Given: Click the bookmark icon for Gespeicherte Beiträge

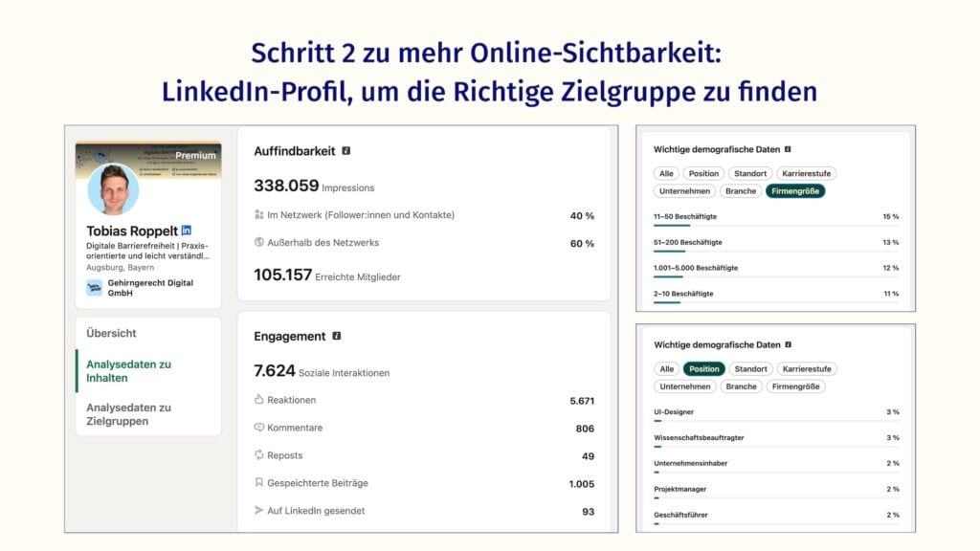Looking at the screenshot, I should point(258,482).
